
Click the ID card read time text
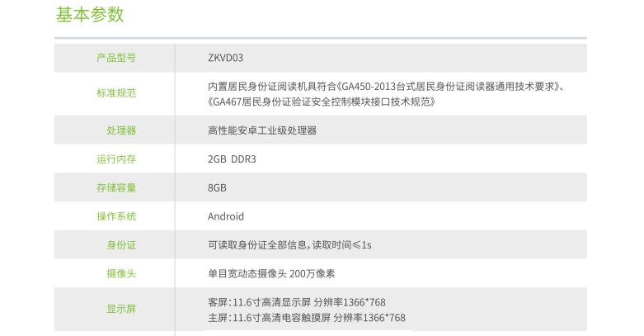coord(289,244)
